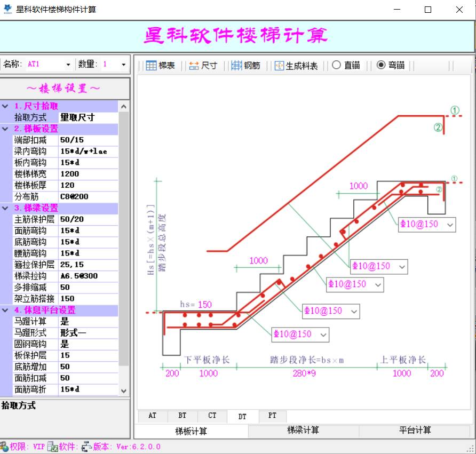The image size is (476, 454).
Task: Open the bottom-most rebar ⌀10@150 dropdown
Action: click(323, 335)
